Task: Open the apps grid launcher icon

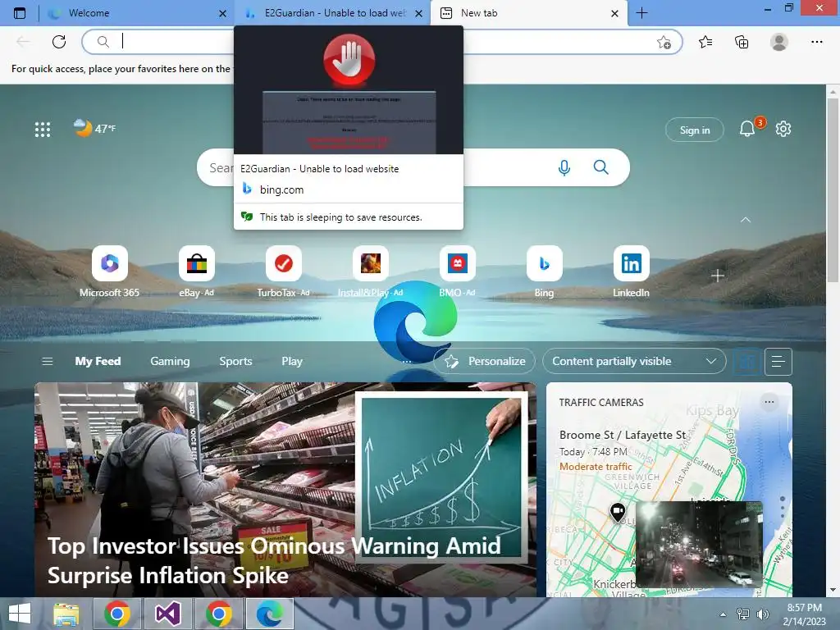Action: (43, 129)
